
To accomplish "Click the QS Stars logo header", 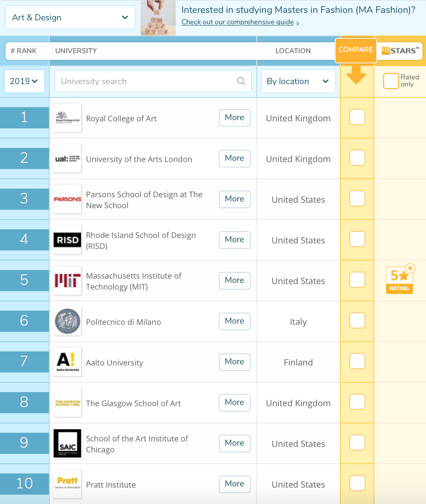I will [400, 50].
